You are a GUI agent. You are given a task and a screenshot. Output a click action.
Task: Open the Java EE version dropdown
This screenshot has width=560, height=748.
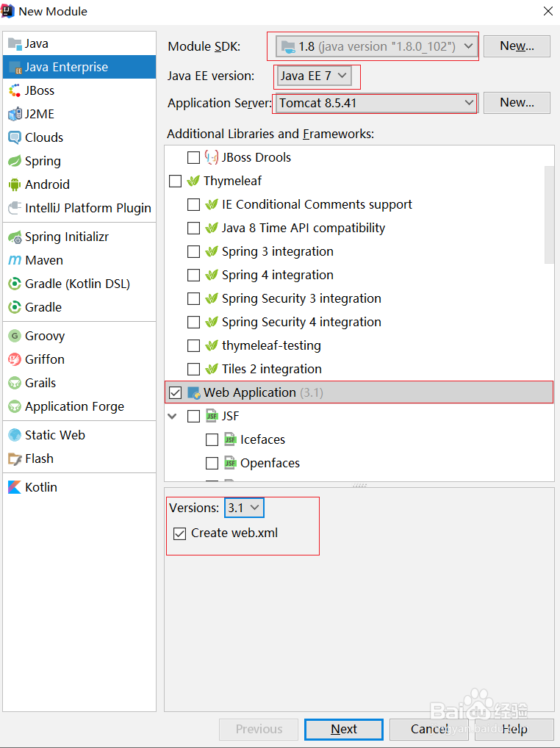[315, 76]
